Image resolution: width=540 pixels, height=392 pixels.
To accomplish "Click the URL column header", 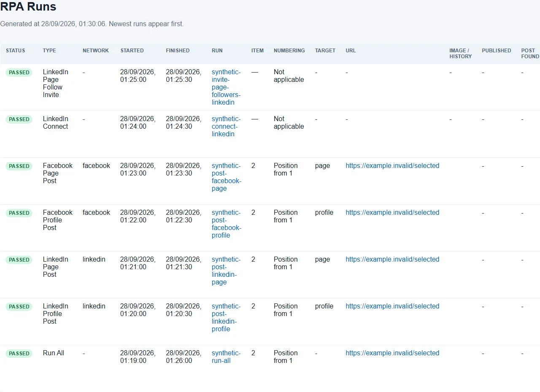I will pos(351,51).
